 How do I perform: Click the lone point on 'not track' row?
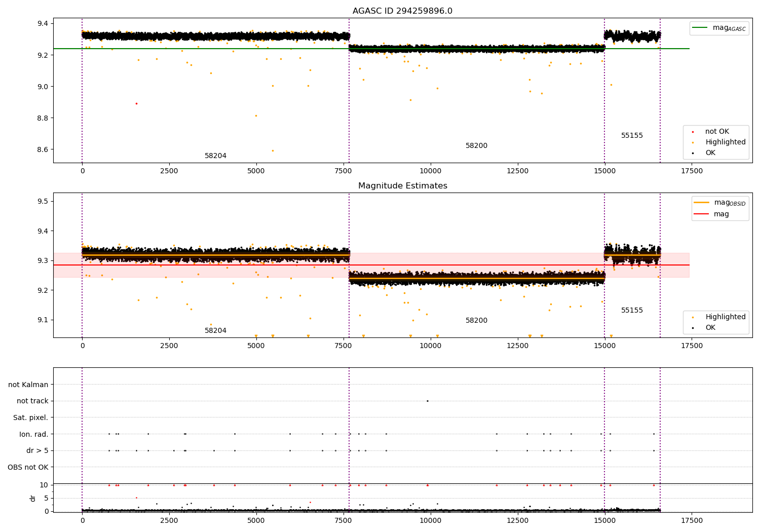[427, 401]
